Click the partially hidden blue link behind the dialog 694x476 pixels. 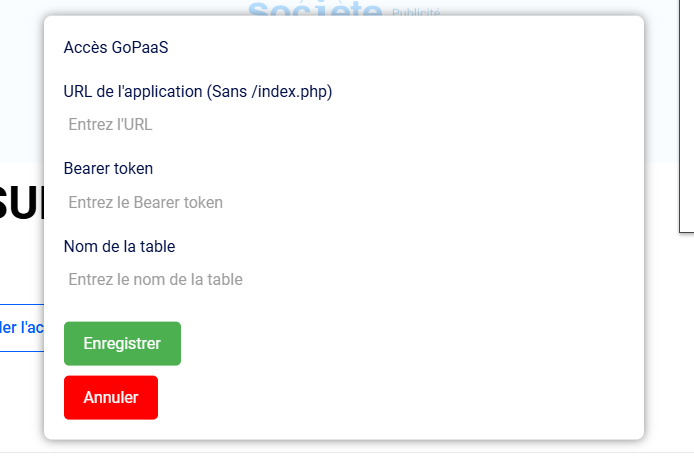[22, 328]
